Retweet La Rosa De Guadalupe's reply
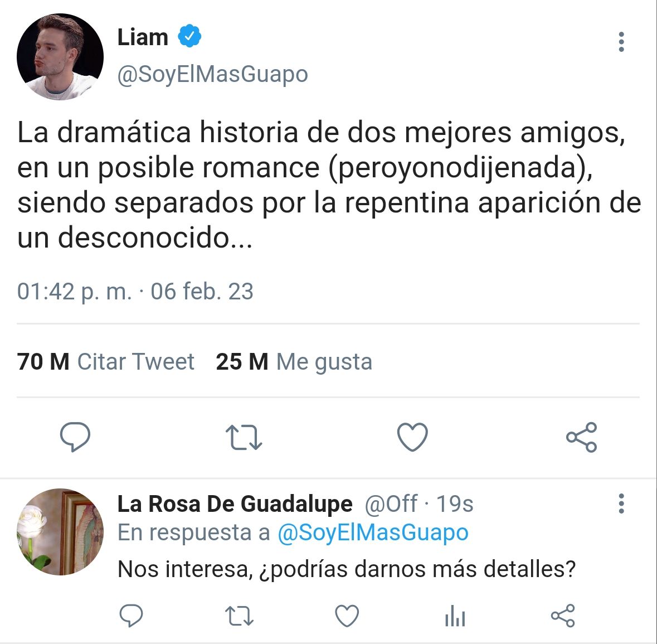 pos(239,616)
